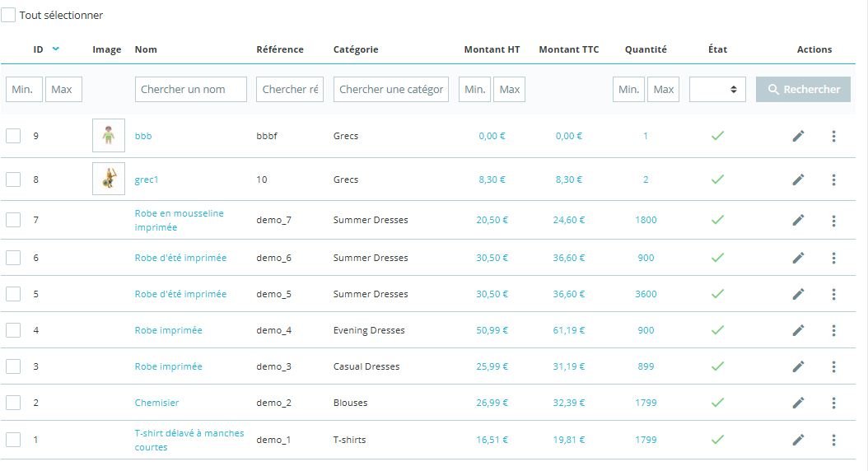Toggle ID column sort arrow
The image size is (868, 471).
coord(55,49)
